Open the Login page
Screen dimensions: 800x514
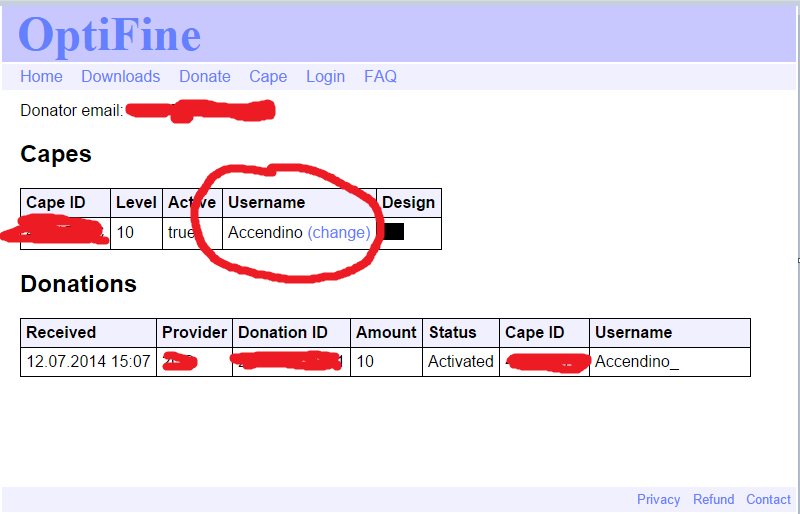coord(326,77)
